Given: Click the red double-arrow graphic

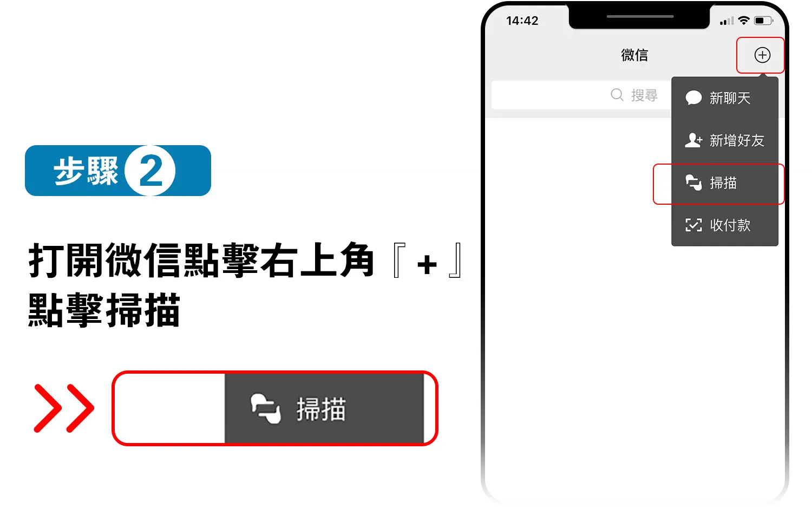Looking at the screenshot, I should (x=64, y=408).
